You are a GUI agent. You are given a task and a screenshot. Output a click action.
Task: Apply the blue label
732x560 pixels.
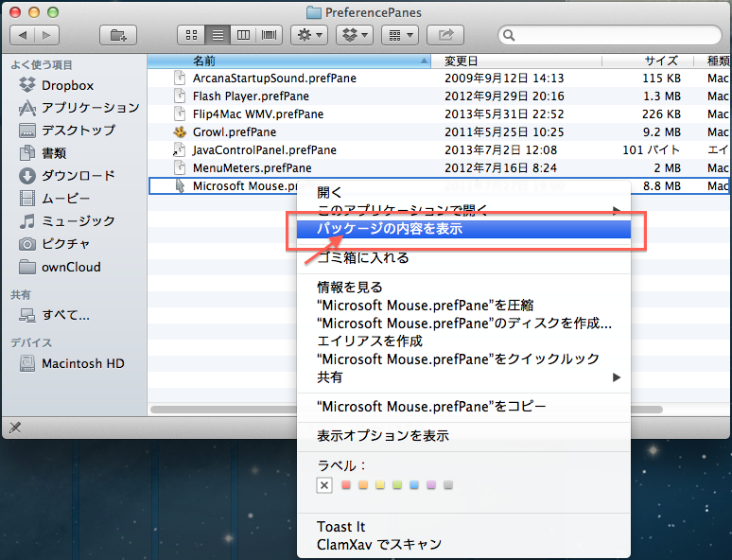click(414, 485)
